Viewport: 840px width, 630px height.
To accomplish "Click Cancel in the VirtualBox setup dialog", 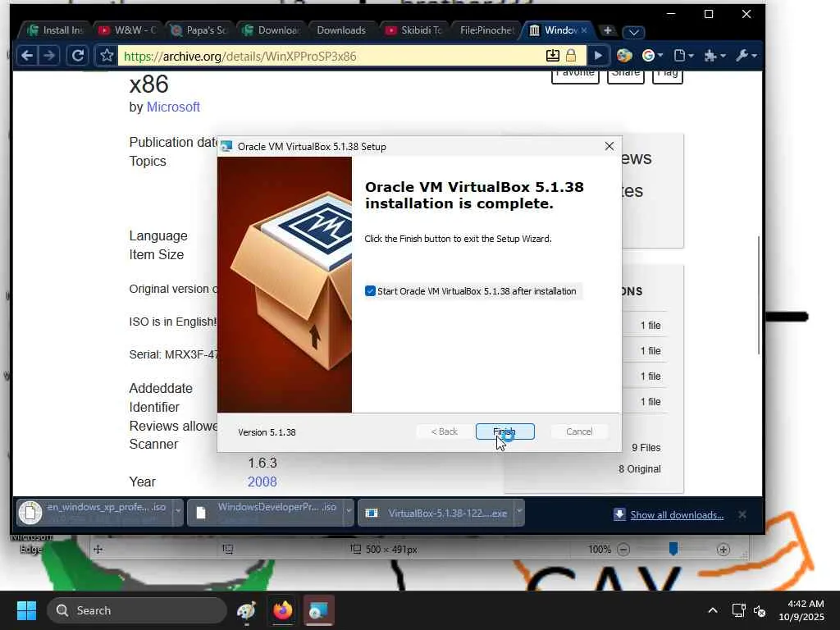I will coord(579,431).
